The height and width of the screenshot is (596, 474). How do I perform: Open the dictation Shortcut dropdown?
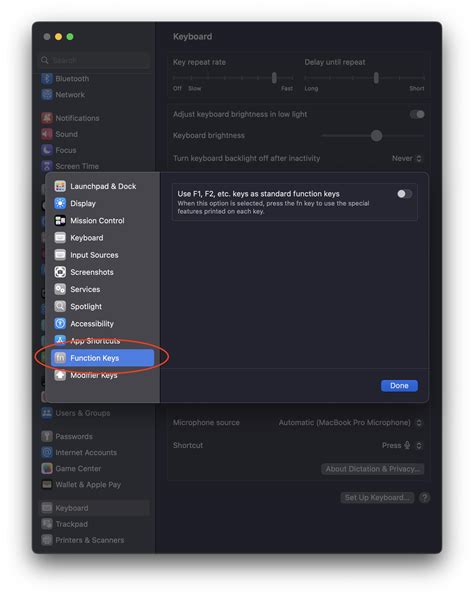402,445
